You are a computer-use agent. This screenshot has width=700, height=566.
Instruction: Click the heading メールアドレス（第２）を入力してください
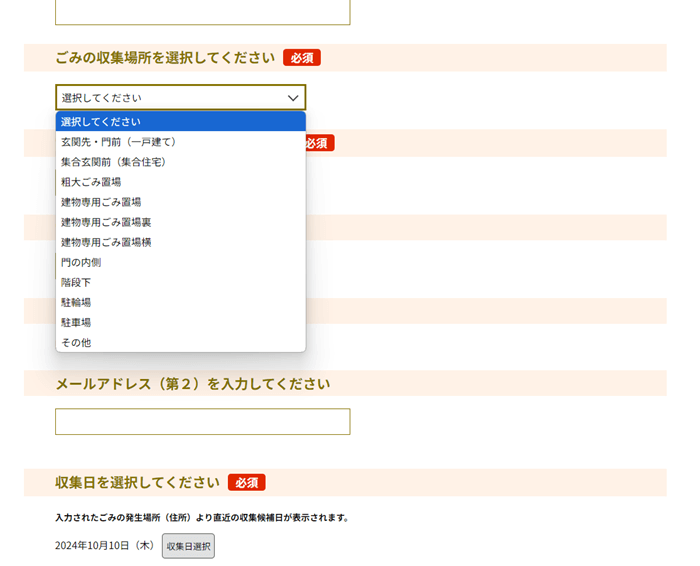[x=193, y=384]
